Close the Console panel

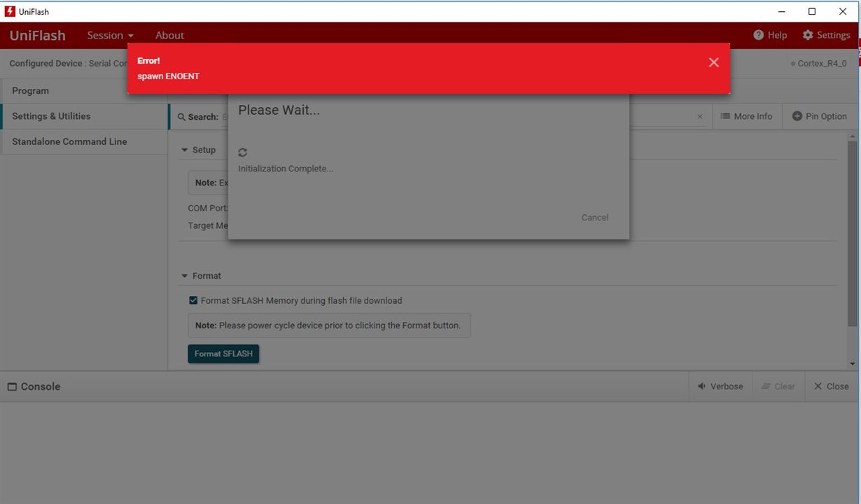coord(831,386)
